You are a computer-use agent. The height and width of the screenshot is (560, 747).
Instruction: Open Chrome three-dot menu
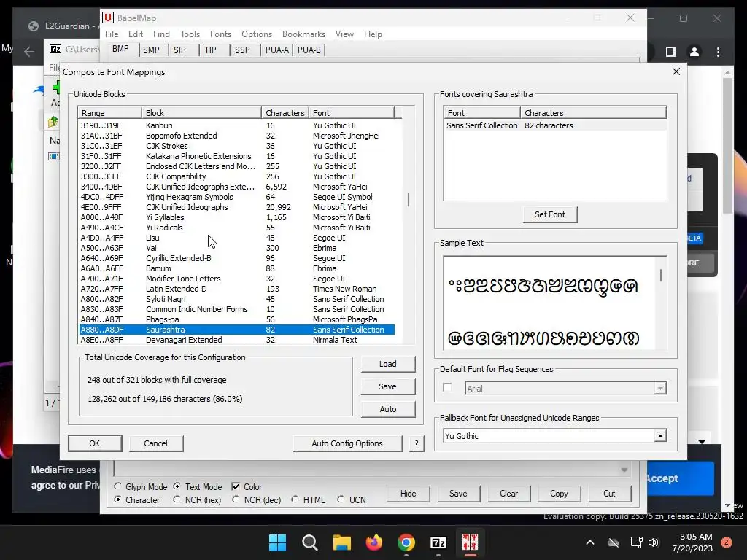point(718,52)
